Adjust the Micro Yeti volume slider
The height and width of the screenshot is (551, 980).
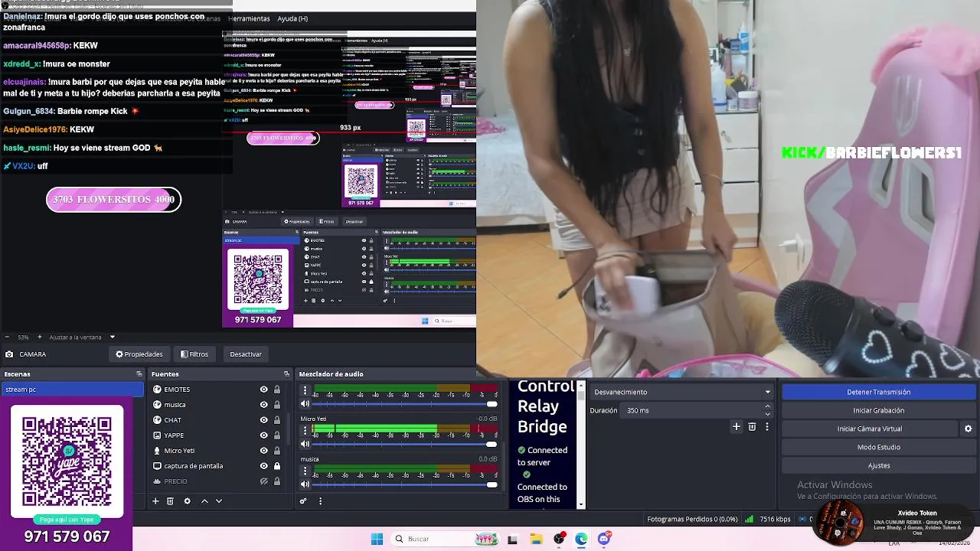point(405,445)
